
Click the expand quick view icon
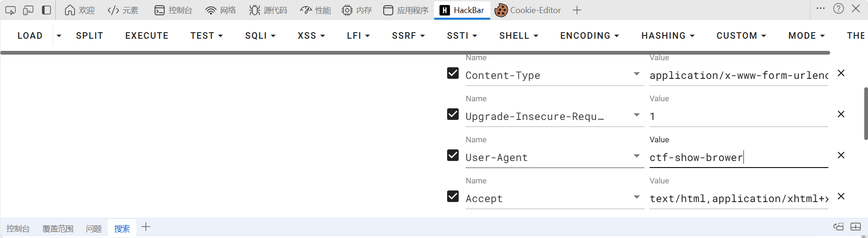[855, 227]
